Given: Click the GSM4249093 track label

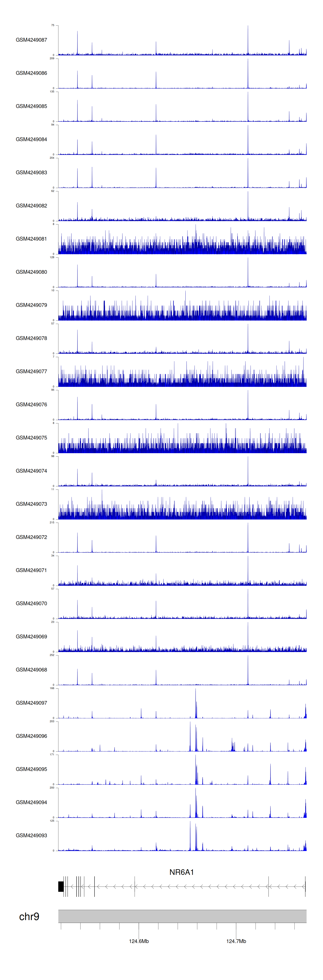Looking at the screenshot, I should pos(31,835).
